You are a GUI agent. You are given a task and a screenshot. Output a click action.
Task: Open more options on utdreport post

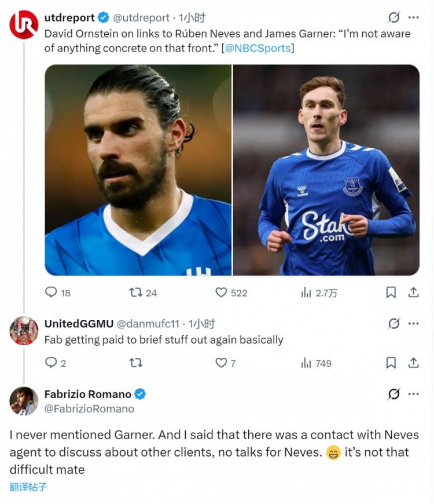(413, 17)
